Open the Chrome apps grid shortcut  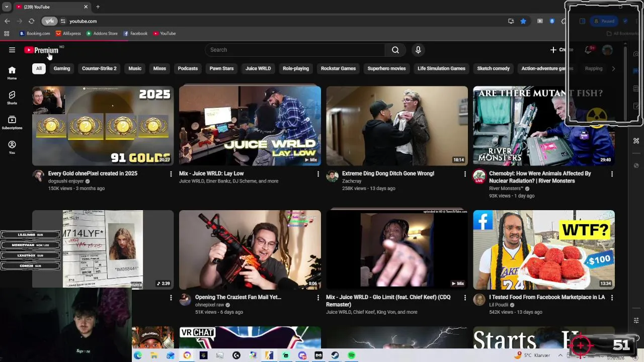click(7, 34)
